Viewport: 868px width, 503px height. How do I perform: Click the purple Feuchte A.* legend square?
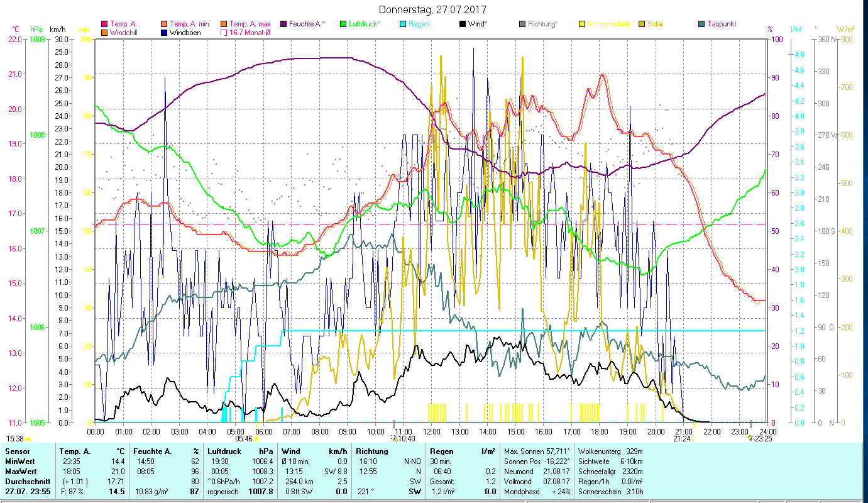283,24
